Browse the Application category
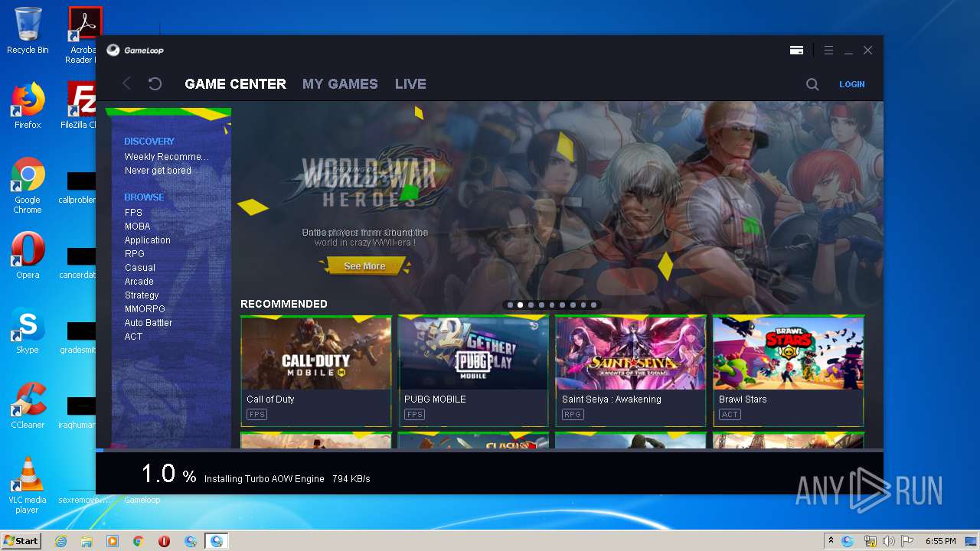Viewport: 980px width, 551px height. coord(147,240)
